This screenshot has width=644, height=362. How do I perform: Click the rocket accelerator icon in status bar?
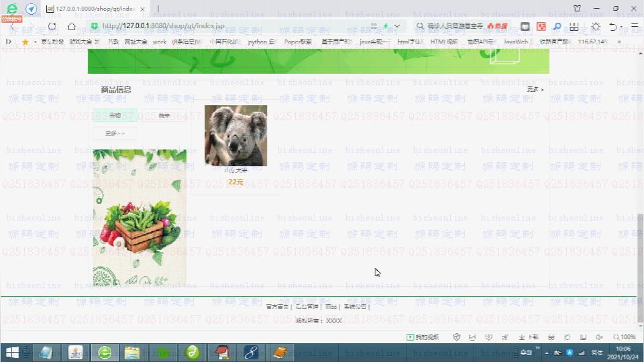pyautogui.click(x=504, y=337)
